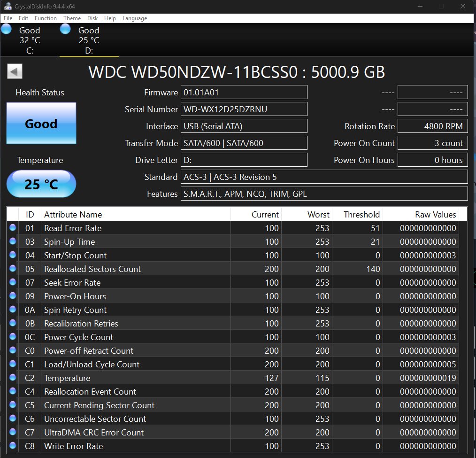
Task: Click the status dot for UltraDMA CRC Error Count
Action: tap(13, 432)
